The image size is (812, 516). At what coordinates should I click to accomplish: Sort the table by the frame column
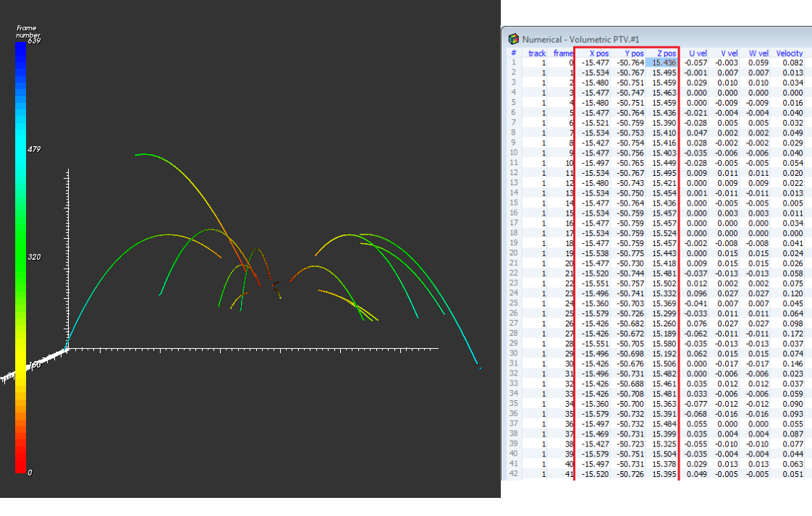[x=563, y=53]
